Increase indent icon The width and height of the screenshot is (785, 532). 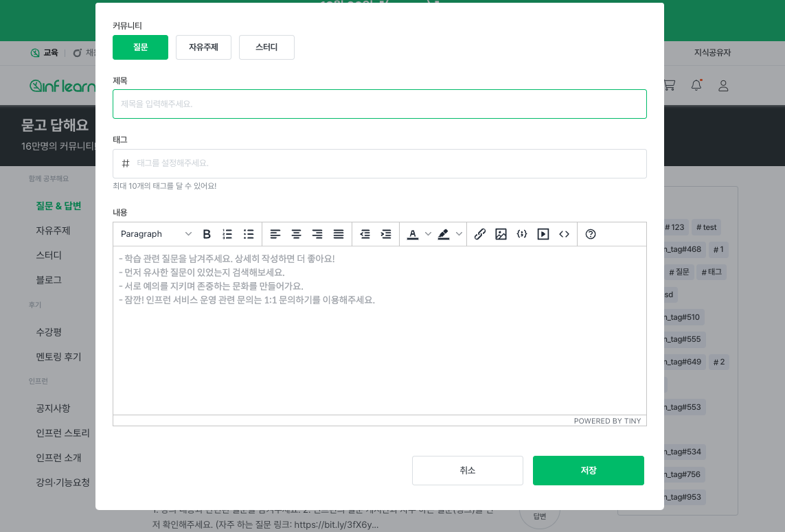386,234
